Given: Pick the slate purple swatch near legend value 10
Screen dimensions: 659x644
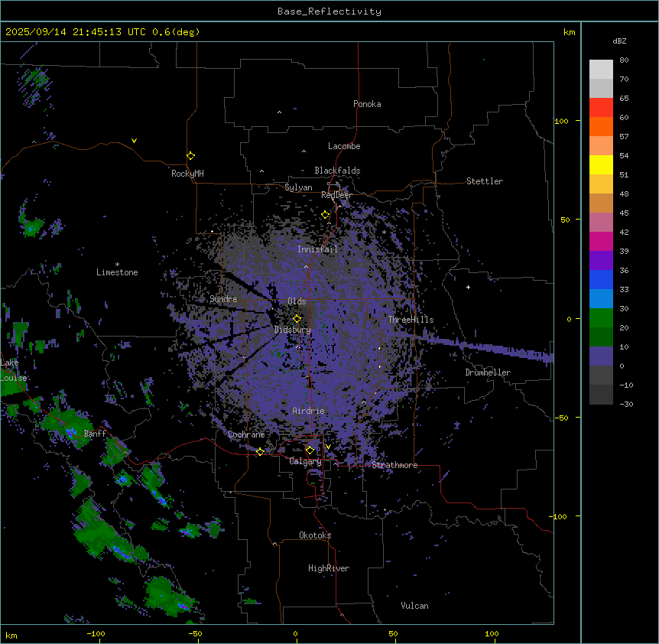Looking at the screenshot, I should [x=601, y=356].
